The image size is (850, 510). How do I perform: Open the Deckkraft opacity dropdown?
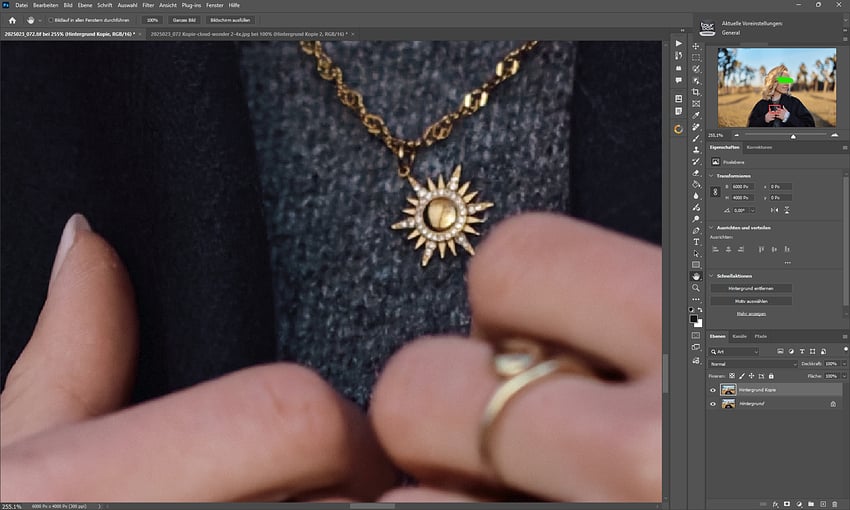(844, 363)
